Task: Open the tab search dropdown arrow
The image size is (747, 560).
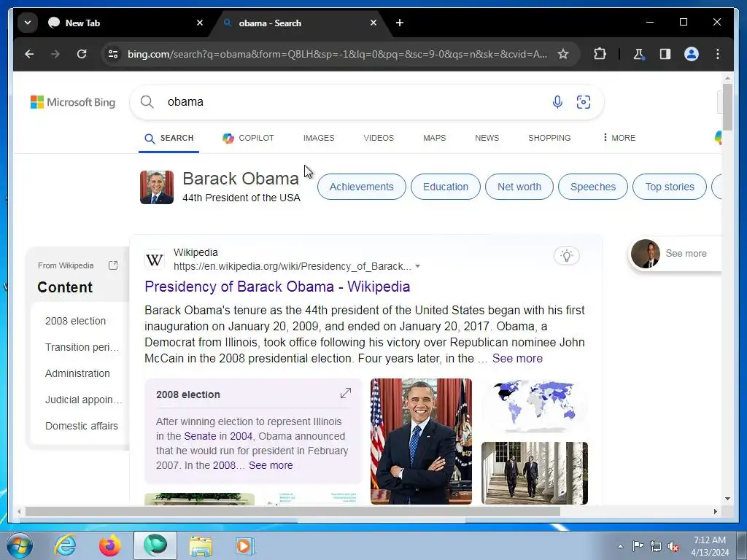Action: (28, 23)
